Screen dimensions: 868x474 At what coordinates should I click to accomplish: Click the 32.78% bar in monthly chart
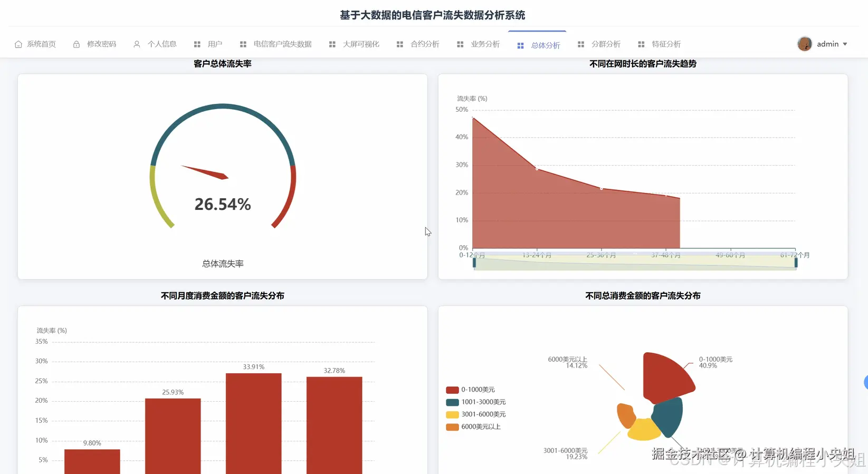335,425
